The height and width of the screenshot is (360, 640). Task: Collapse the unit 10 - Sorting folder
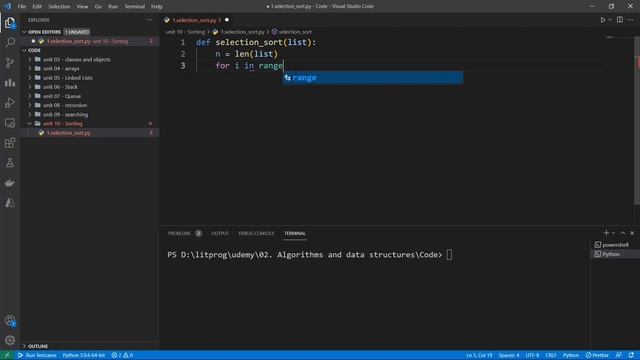(x=62, y=124)
